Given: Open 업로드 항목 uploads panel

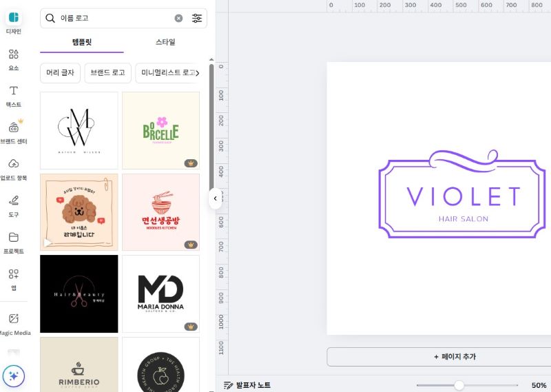Looking at the screenshot, I should coord(14,169).
